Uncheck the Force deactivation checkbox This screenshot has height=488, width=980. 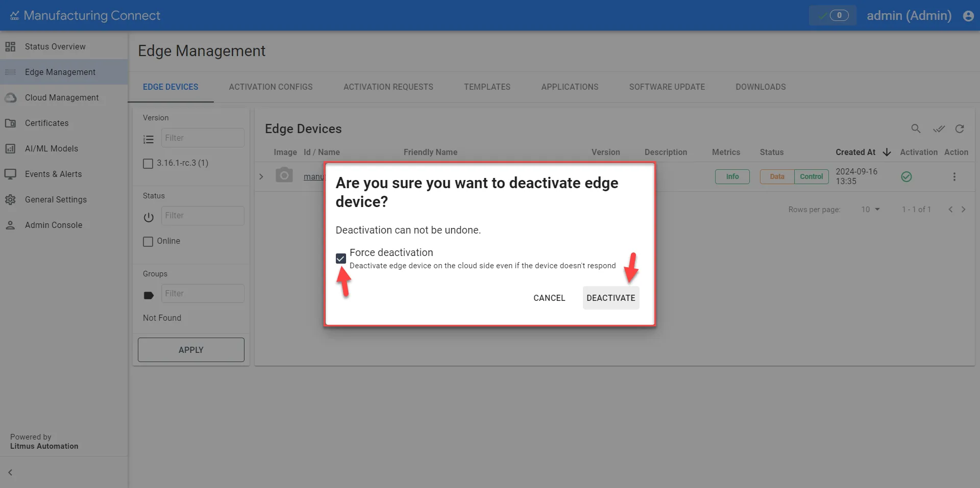pyautogui.click(x=341, y=259)
